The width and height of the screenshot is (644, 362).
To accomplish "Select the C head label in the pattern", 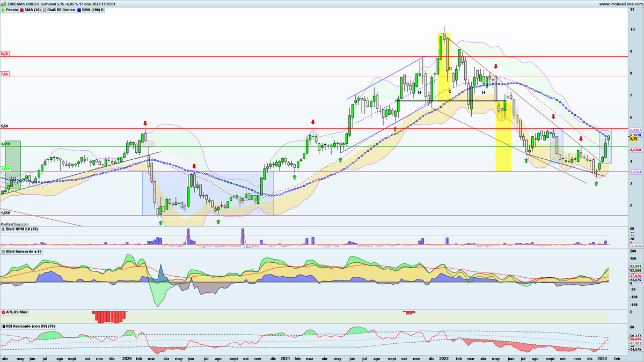I will 450,92.
